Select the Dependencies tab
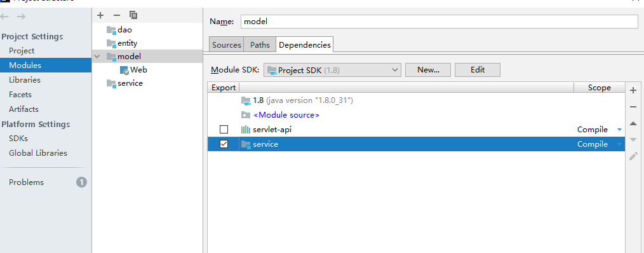Viewport: 644px width, 253px height. pos(305,45)
